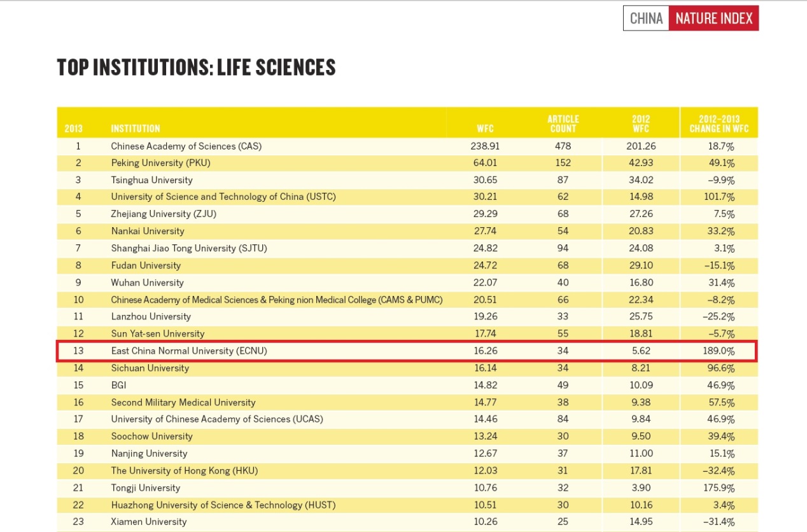Select East China Normal University (ECNU) row
The image size is (807, 532).
pyautogui.click(x=189, y=351)
